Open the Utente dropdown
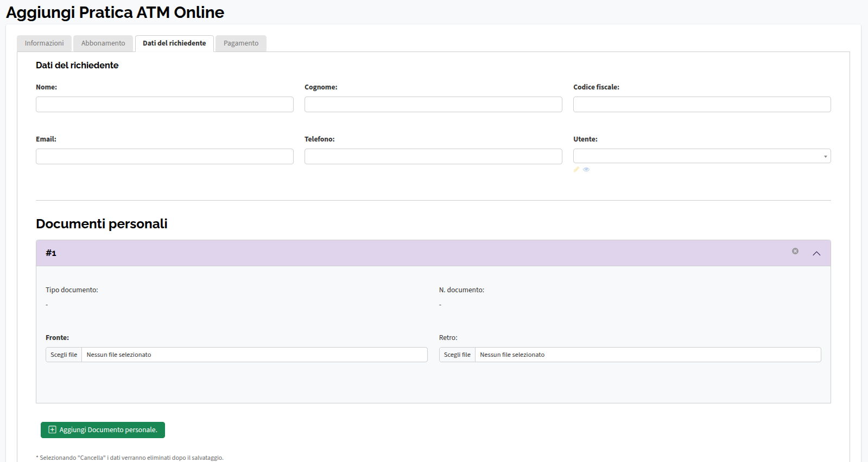This screenshot has height=462, width=868. point(701,156)
